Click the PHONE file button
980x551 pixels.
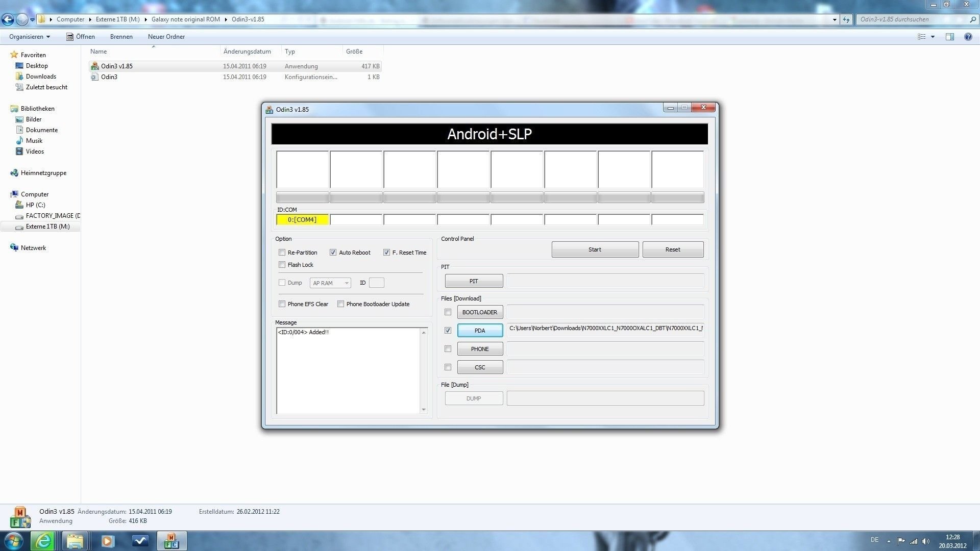480,349
